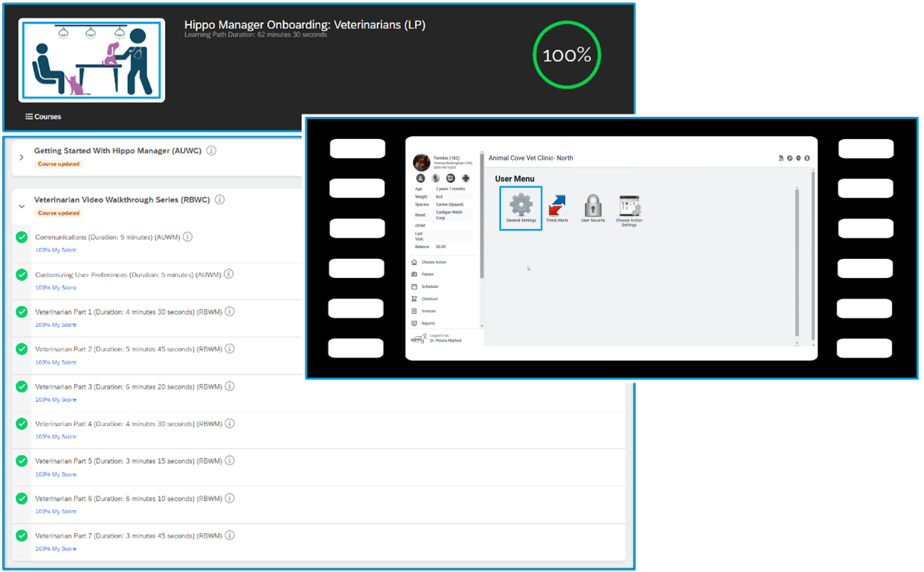Click the location pin icon in clinic header
The height and width of the screenshot is (572, 924).
[x=799, y=158]
